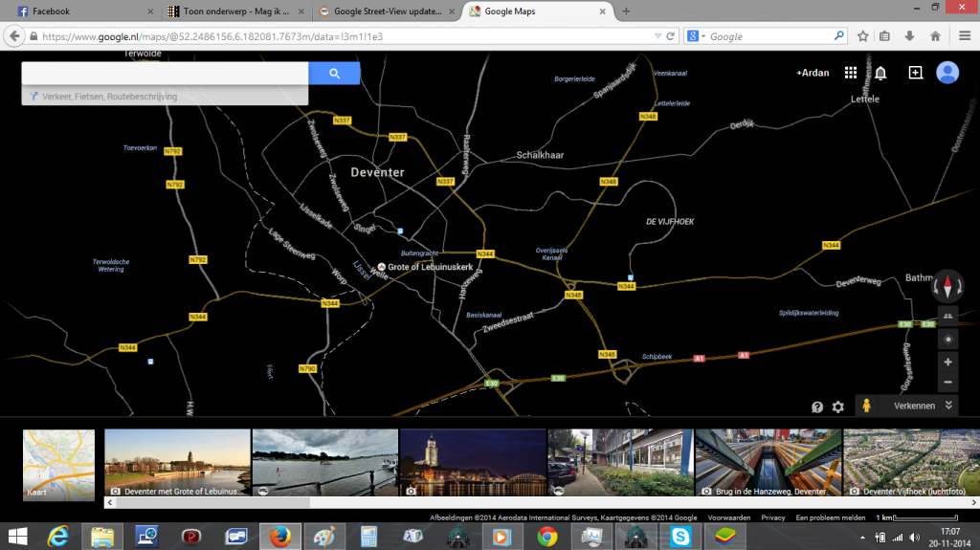Viewport: 980px width, 550px height.
Task: Click the Grote of Lebuinuskerk marker
Action: click(x=381, y=267)
